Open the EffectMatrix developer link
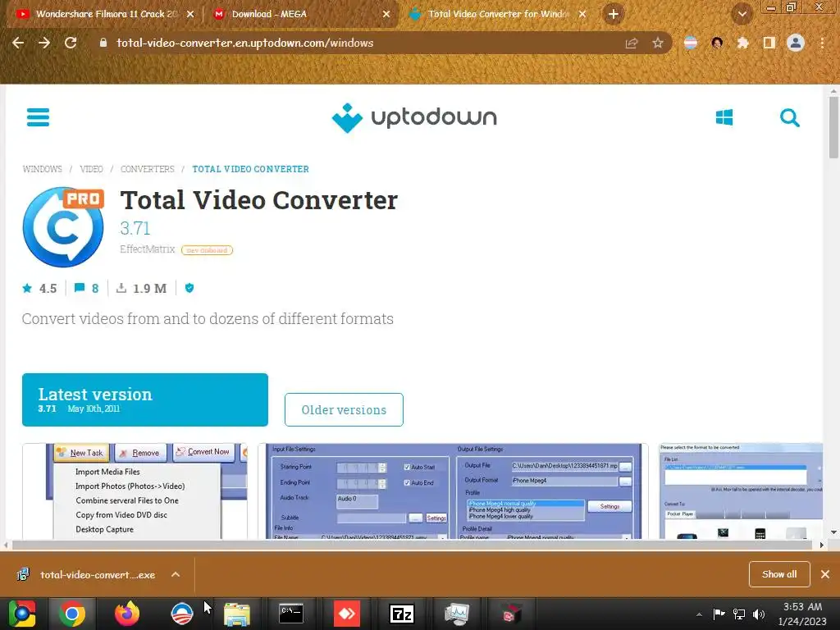Screen dimensions: 840x630 point(148,249)
